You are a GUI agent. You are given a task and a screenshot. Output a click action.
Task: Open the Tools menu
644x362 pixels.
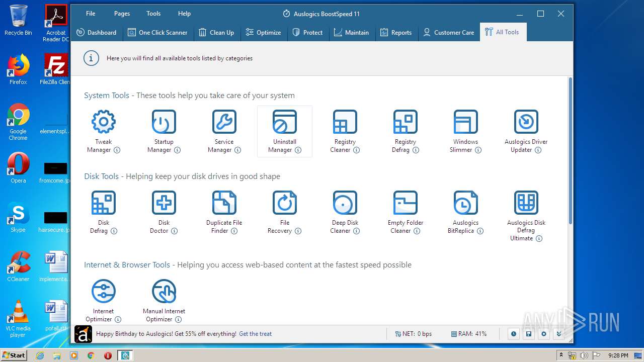tap(153, 14)
